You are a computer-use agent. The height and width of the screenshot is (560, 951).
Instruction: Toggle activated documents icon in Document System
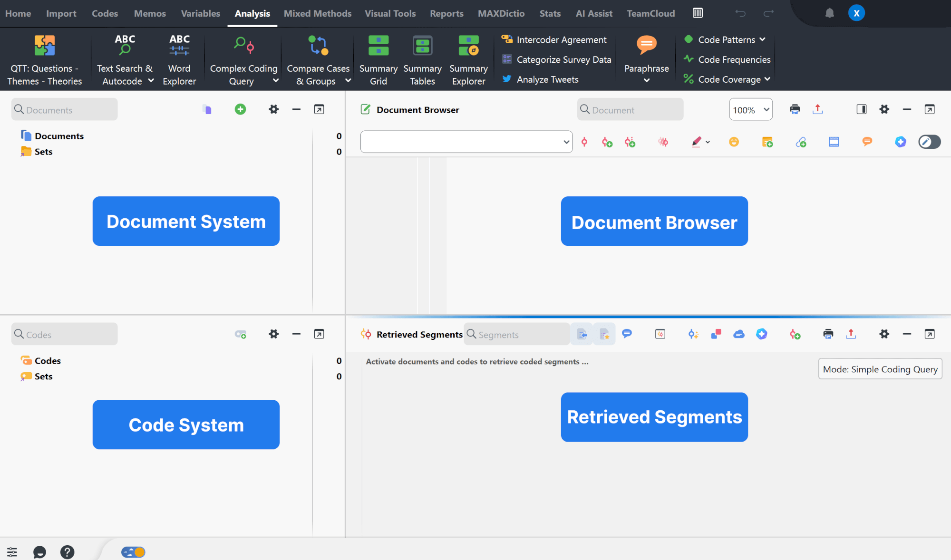(207, 109)
